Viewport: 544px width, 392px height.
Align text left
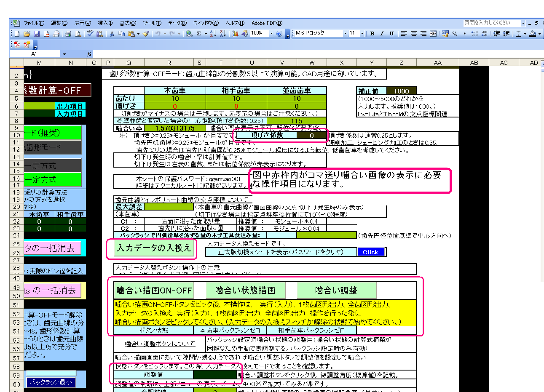(x=404, y=34)
